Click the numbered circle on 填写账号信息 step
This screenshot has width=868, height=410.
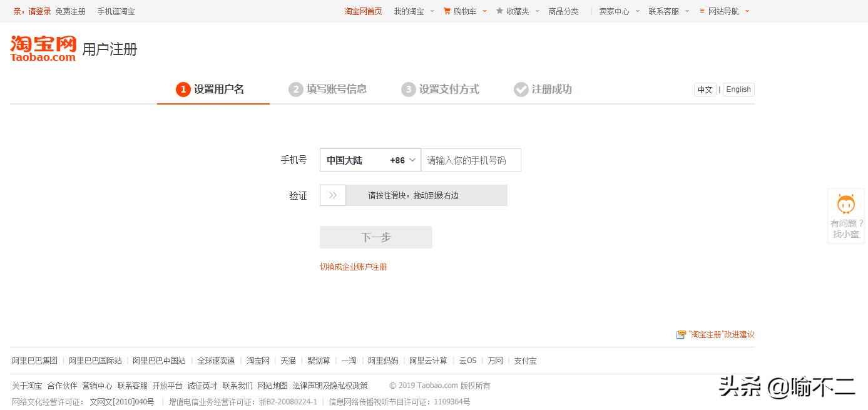(x=296, y=90)
